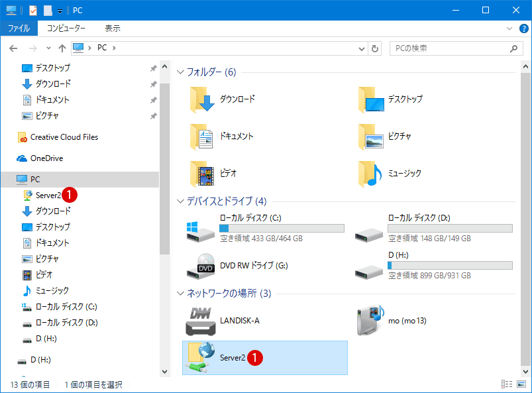Click navigation pane scroll up arrow
This screenshot has height=393, width=532.
click(x=164, y=66)
